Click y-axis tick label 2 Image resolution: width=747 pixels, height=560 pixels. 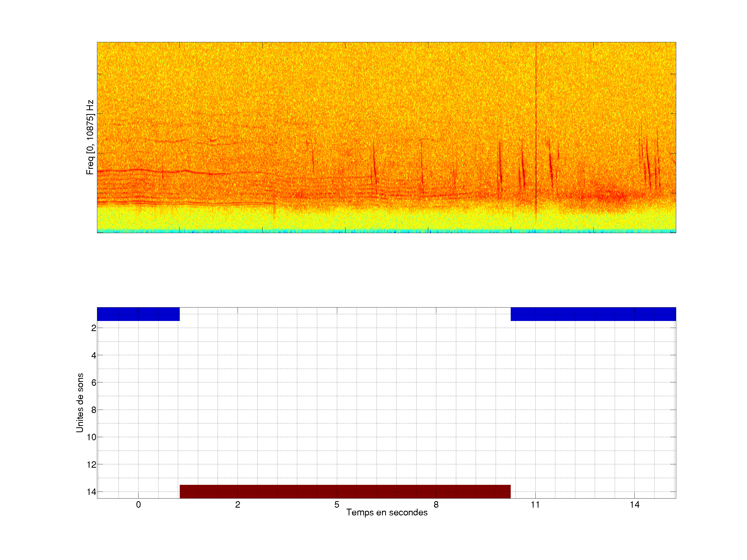coord(94,328)
